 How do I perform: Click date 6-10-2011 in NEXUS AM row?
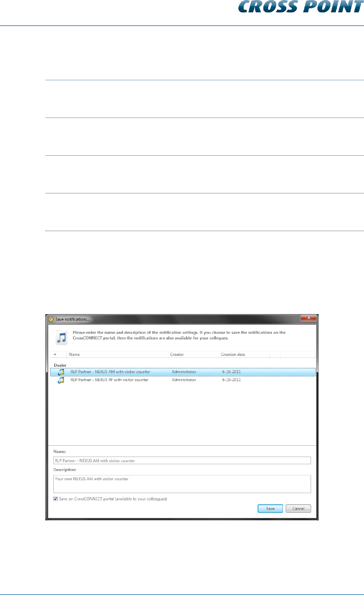(x=232, y=372)
